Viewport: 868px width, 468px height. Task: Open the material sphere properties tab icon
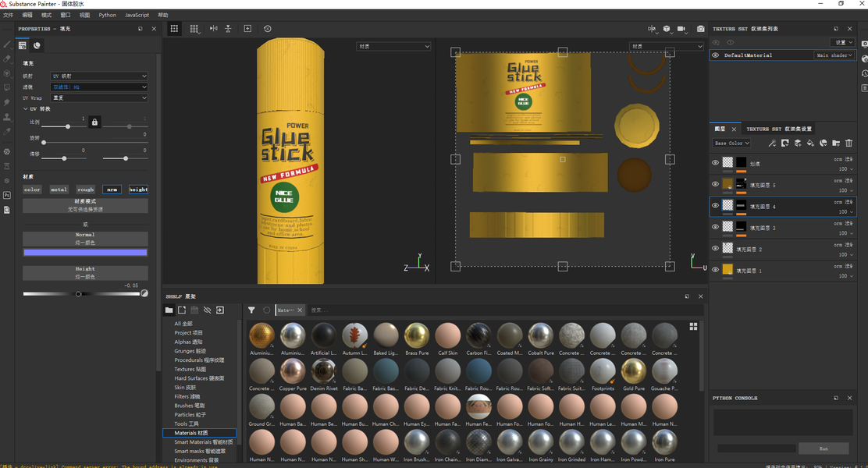(37, 45)
